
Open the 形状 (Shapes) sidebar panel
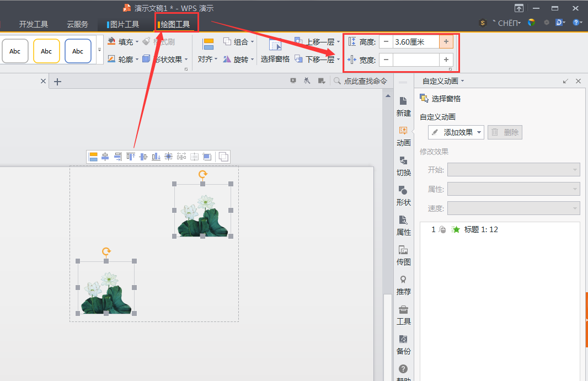403,195
